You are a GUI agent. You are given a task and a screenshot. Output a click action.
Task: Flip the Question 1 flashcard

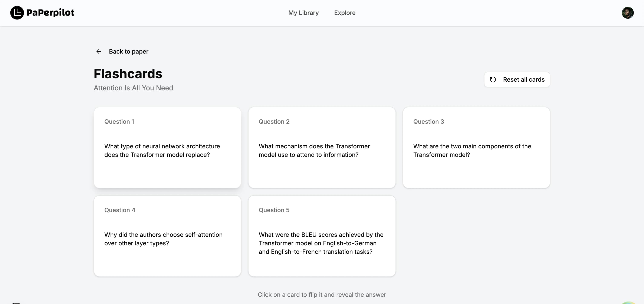(x=167, y=148)
